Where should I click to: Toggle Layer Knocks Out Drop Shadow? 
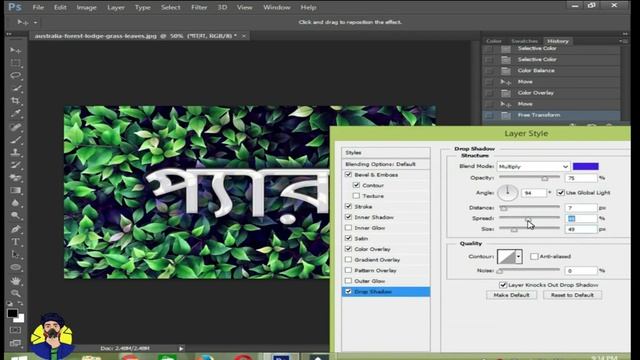[x=503, y=285]
